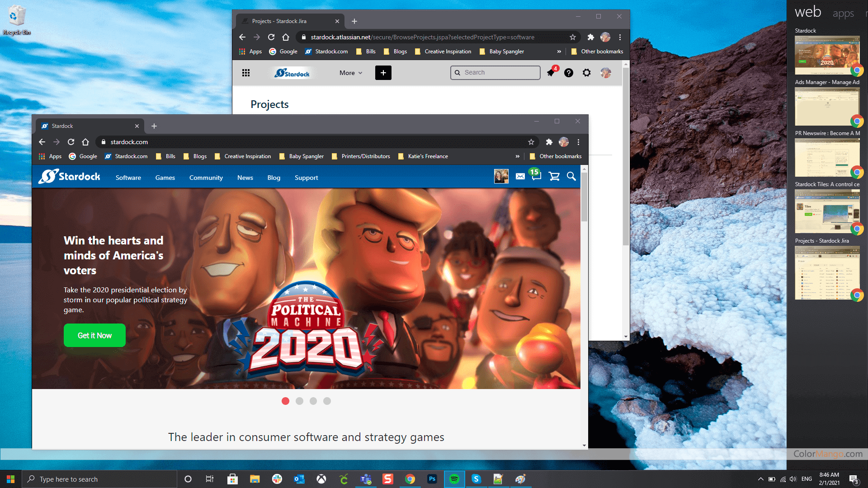Open Recycle Bin on the desktop
This screenshot has width=868, height=488.
click(x=17, y=20)
